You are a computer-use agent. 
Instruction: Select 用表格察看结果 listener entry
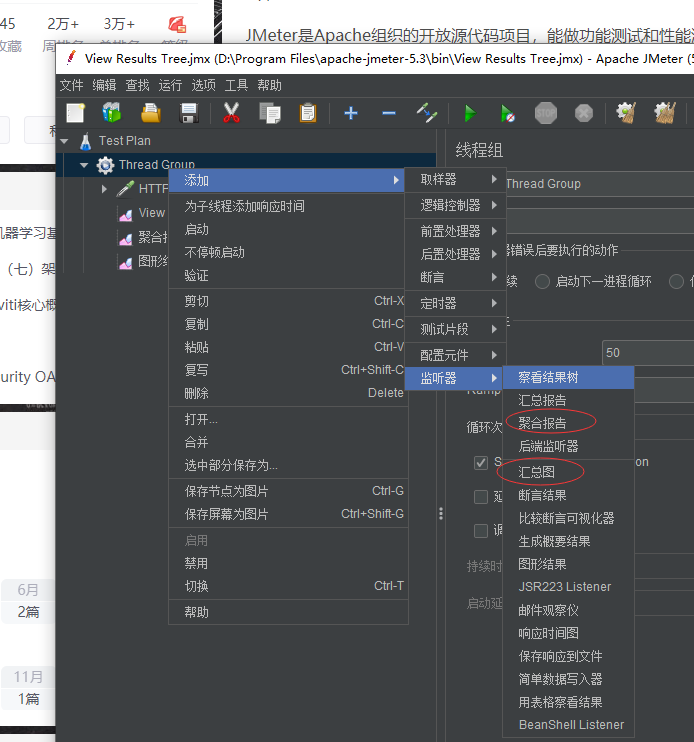tap(568, 703)
